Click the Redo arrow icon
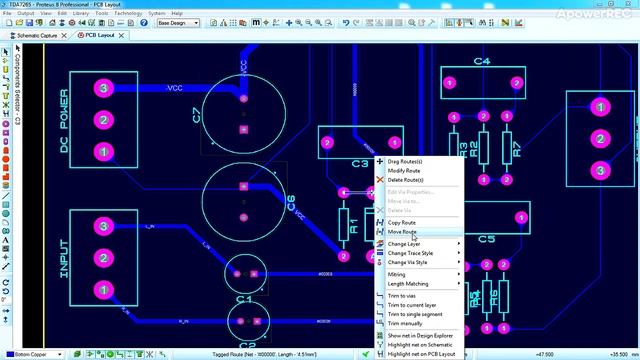The width and height of the screenshot is (640, 360). click(356, 23)
